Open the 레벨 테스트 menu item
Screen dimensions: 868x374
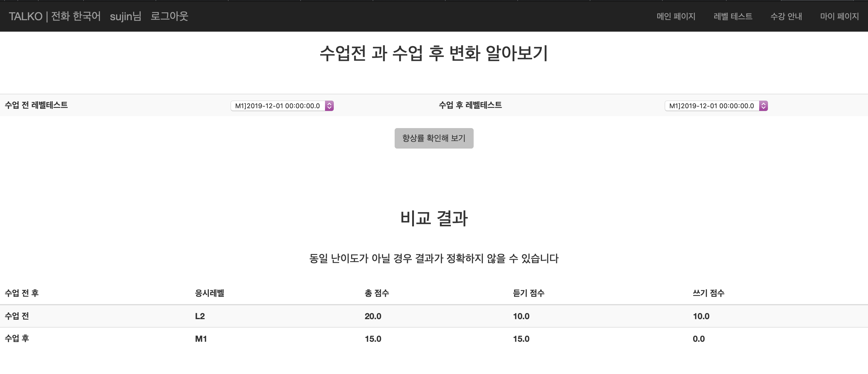pos(733,16)
